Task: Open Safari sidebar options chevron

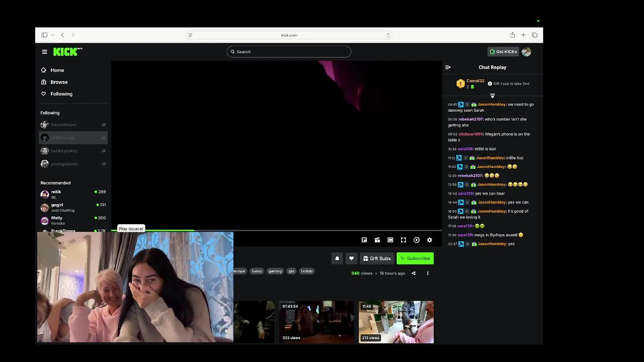Action: (52, 35)
